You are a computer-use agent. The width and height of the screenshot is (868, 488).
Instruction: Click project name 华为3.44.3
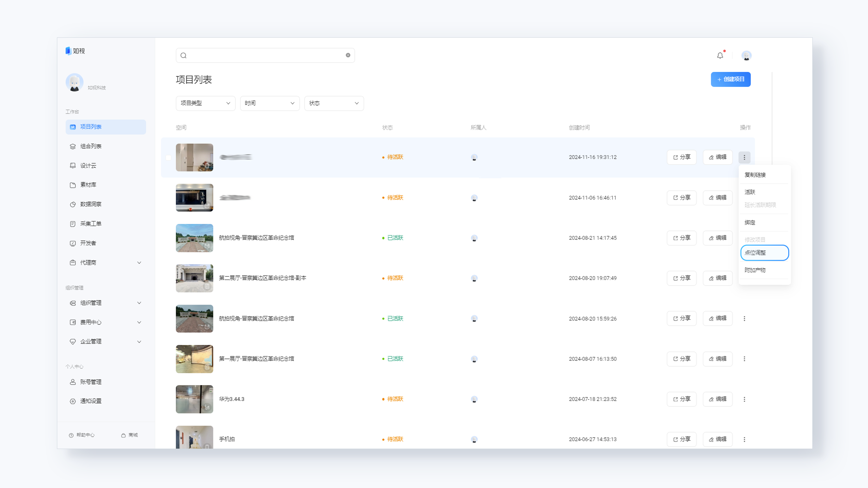point(231,399)
